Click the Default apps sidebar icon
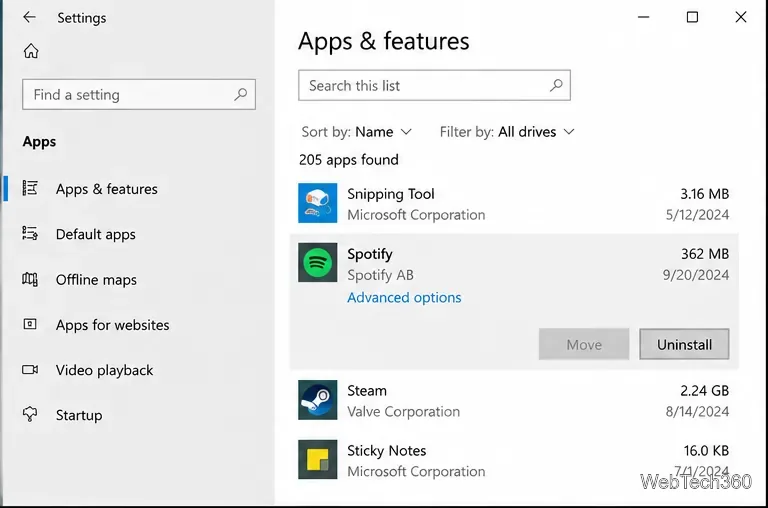Screen dimensions: 768x508 30,234
